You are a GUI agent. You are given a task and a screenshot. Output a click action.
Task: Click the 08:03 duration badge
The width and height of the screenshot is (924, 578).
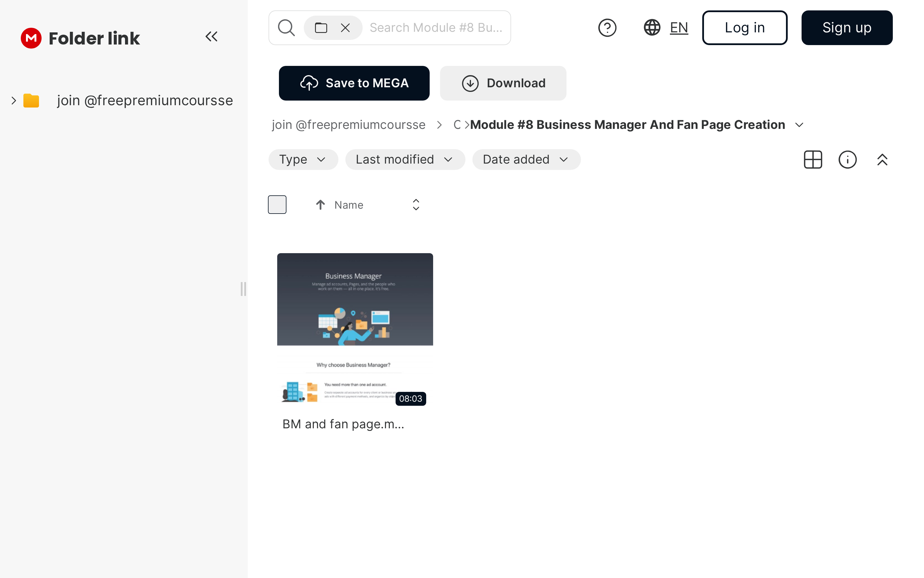click(x=410, y=399)
